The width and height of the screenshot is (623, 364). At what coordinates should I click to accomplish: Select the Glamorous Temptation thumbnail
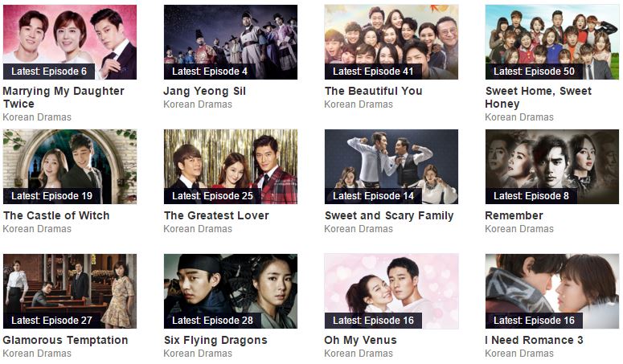click(70, 292)
